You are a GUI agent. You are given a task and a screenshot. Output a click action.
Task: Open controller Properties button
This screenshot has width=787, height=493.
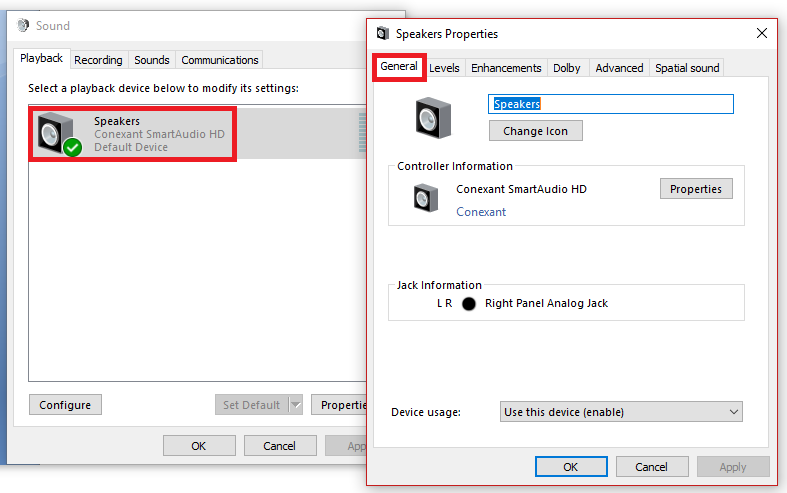[x=696, y=189]
